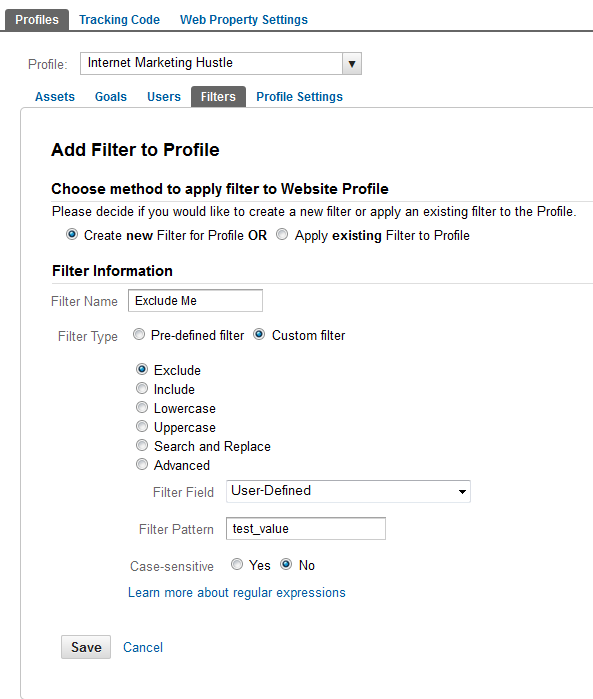Select Create new Filter for Profile radio

(x=72, y=234)
